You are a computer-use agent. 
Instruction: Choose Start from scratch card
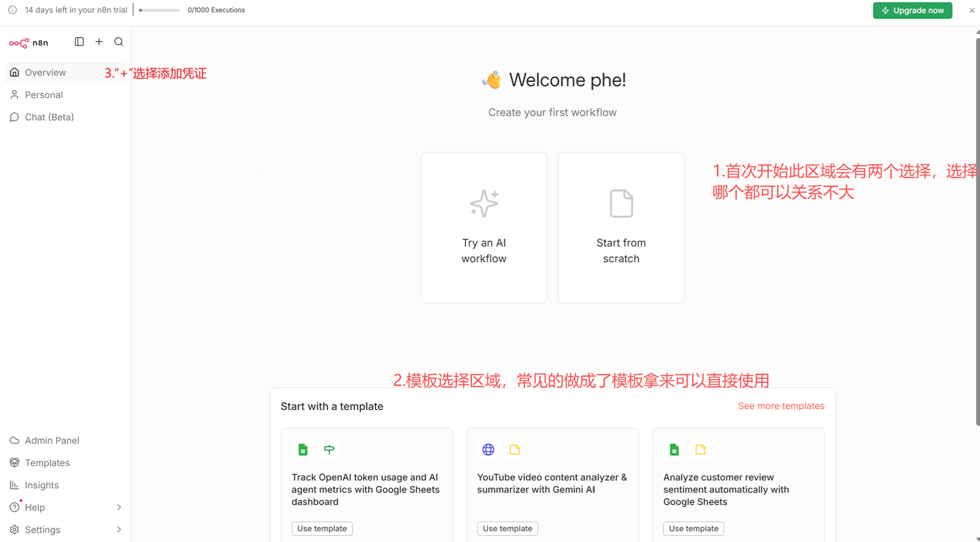[621, 227]
